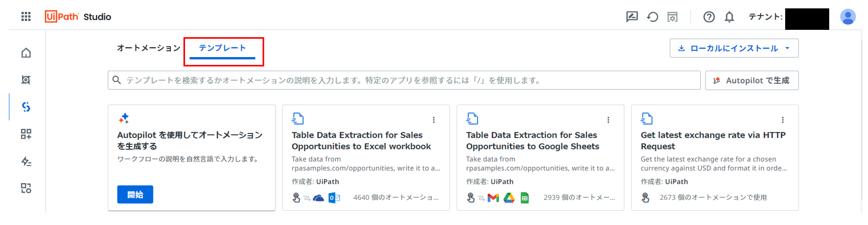The width and height of the screenshot is (868, 225).
Task: Click 4640 個のオートメーション usage text
Action: pos(396,198)
